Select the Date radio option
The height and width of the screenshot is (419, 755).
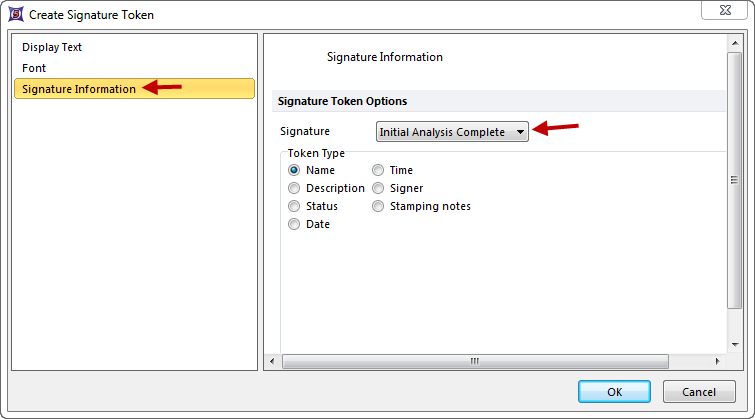(x=294, y=224)
